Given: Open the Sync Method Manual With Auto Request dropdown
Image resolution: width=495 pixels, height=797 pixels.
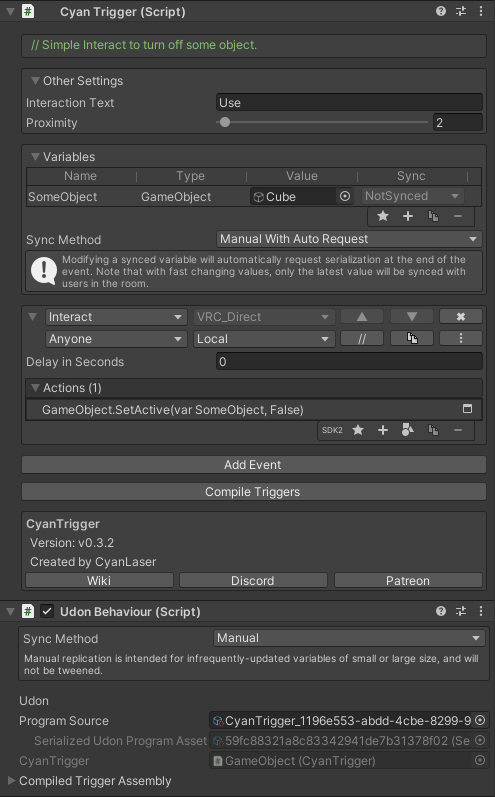Looking at the screenshot, I should click(x=349, y=239).
